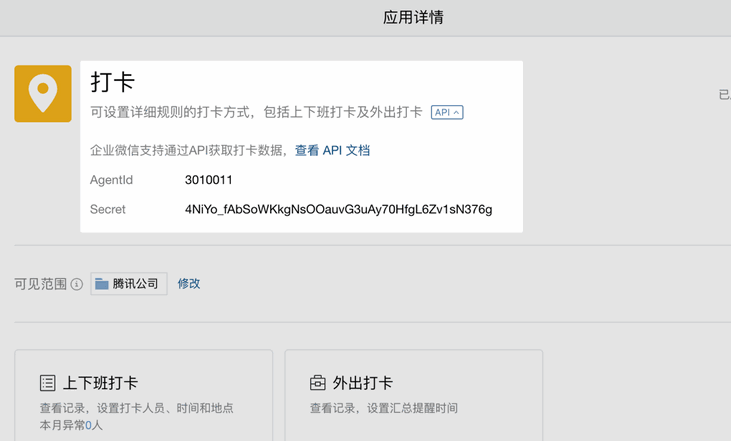
Task: Click the info icon beside 可见范围
Action: click(76, 284)
